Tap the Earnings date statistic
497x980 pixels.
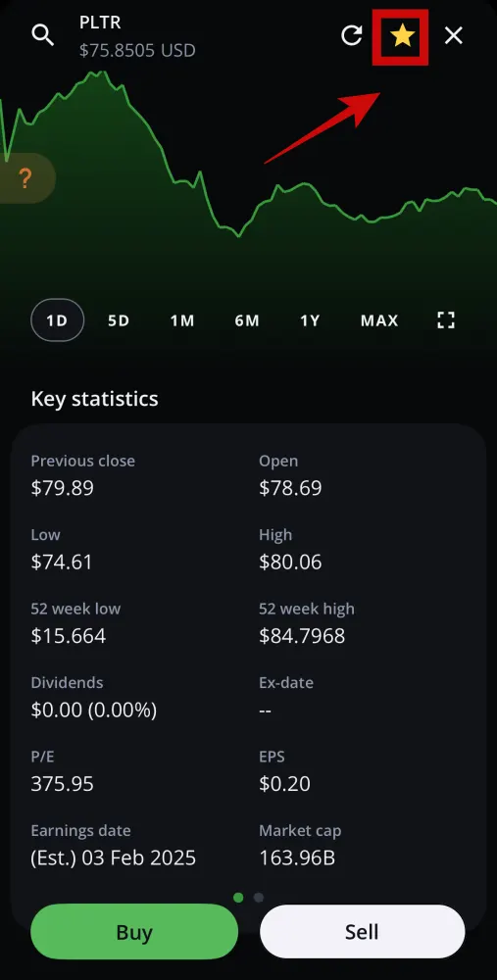[113, 845]
